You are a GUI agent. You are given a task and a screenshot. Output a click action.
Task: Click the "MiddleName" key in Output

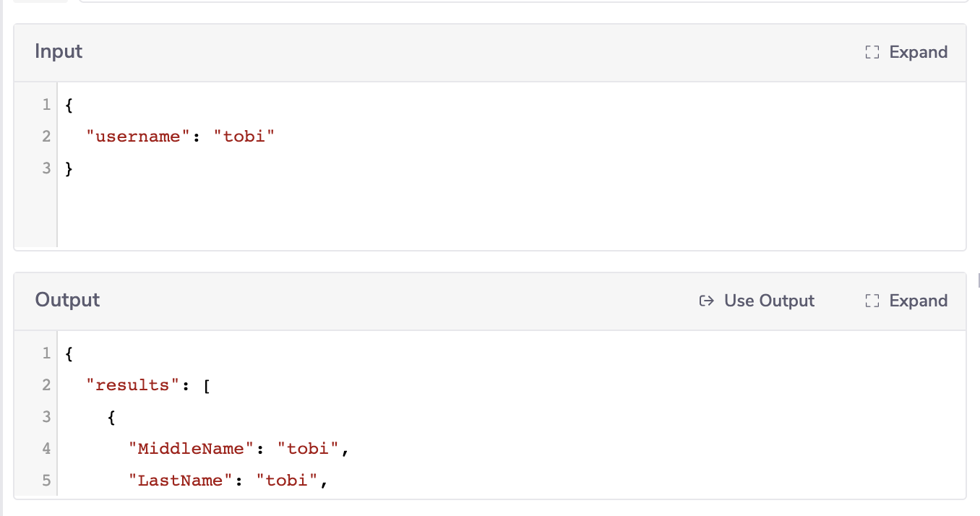pyautogui.click(x=186, y=449)
